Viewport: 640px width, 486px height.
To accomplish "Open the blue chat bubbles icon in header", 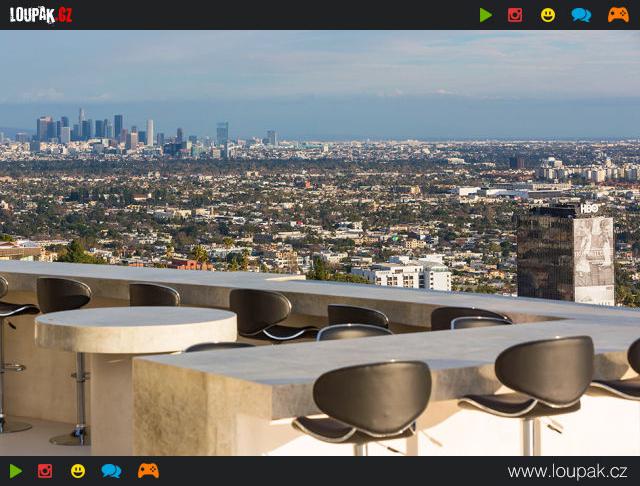I will click(x=581, y=15).
